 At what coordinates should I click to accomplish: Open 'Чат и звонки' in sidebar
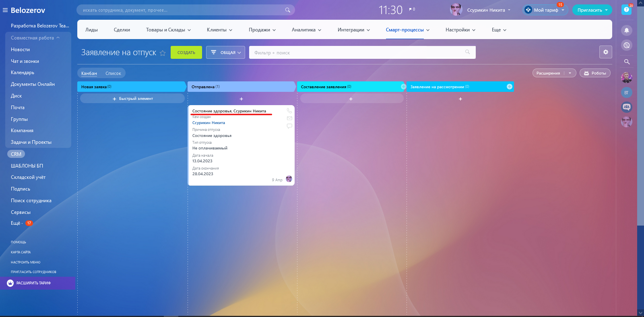pyautogui.click(x=25, y=61)
